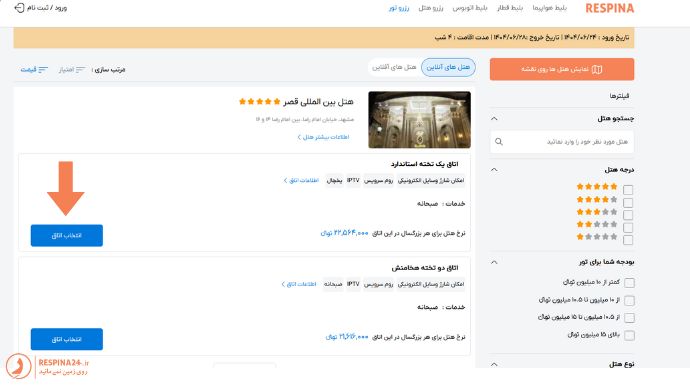Click the magnifier icon in hotel search box
The width and height of the screenshot is (690, 385).
coord(499,142)
